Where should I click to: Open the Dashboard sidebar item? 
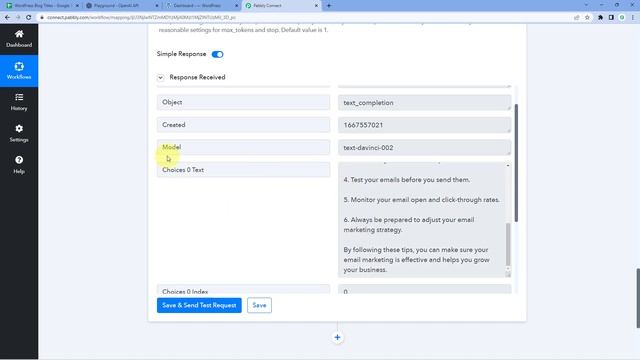click(19, 39)
